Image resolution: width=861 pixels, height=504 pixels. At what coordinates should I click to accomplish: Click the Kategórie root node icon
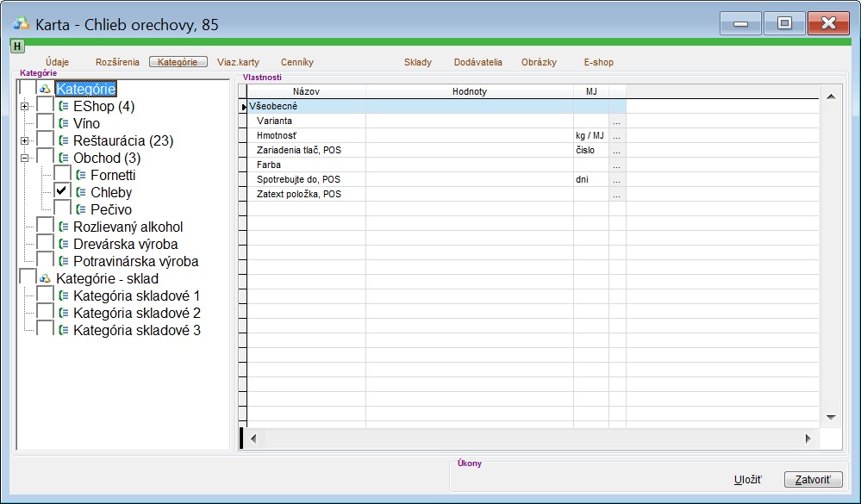45,89
